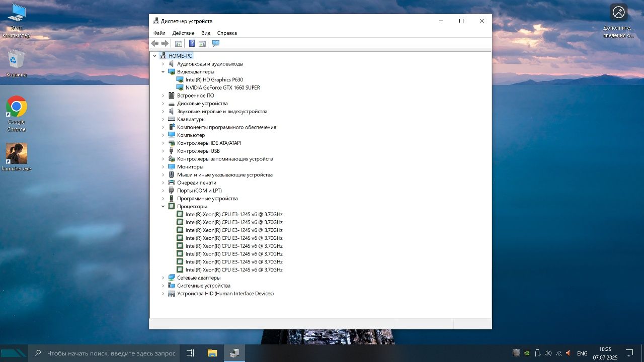Select NVIDIA GeForce GTX 1660 SUPER device
The height and width of the screenshot is (362, 644).
click(223, 87)
